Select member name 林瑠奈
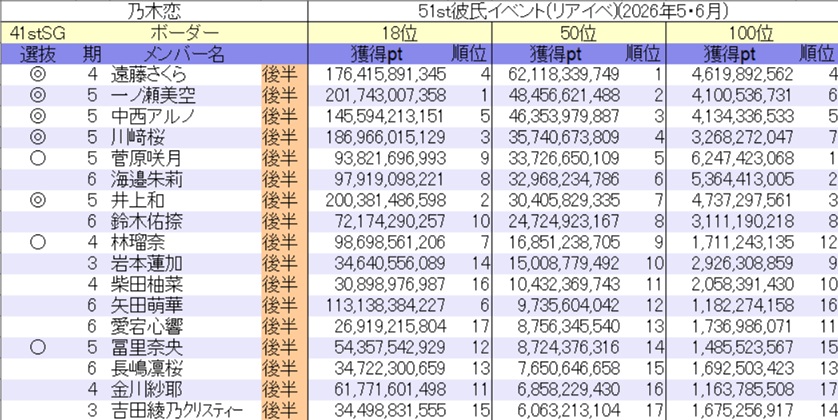This screenshot has width=838, height=420. (x=138, y=243)
